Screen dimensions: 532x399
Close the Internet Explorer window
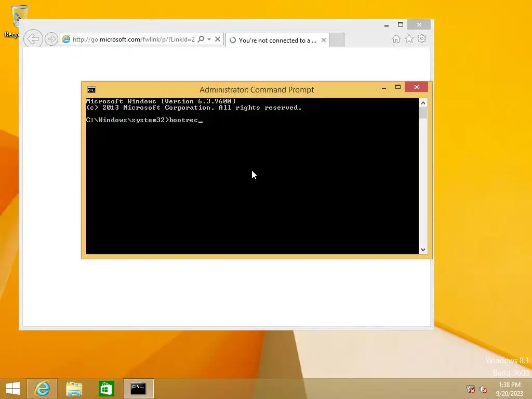(x=419, y=24)
